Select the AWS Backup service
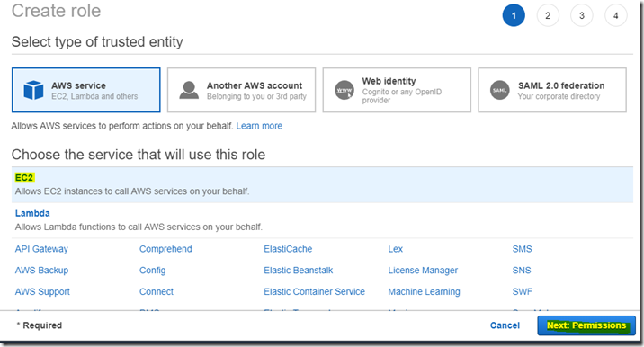This screenshot has width=644, height=347. tap(41, 271)
